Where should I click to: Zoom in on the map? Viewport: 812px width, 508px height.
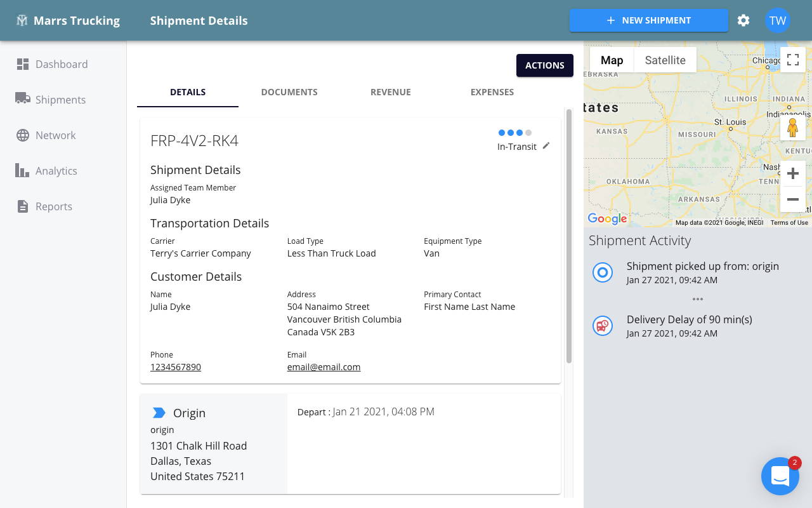[x=792, y=174]
